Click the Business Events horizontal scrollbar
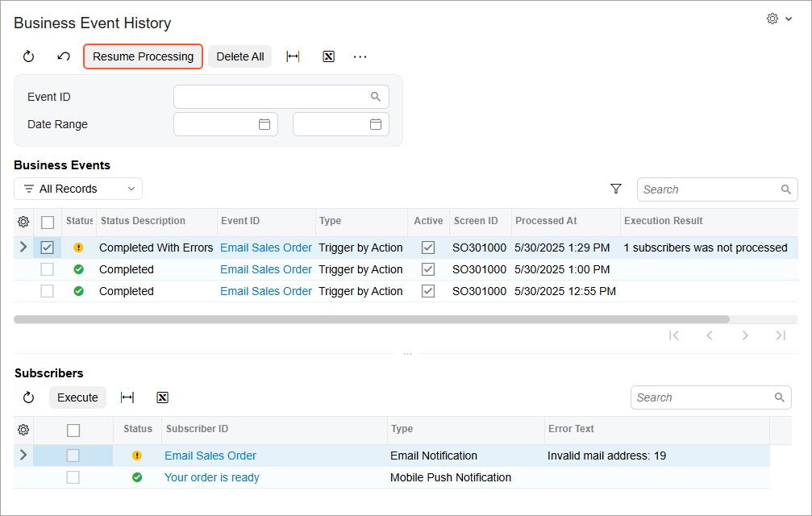 pos(371,319)
